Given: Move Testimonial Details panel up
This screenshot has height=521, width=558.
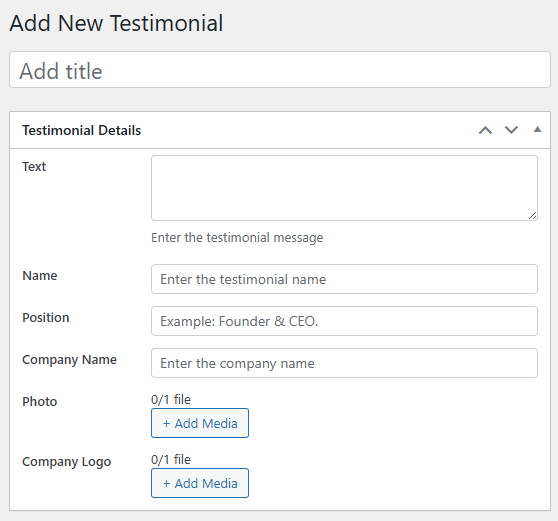Looking at the screenshot, I should [x=485, y=130].
